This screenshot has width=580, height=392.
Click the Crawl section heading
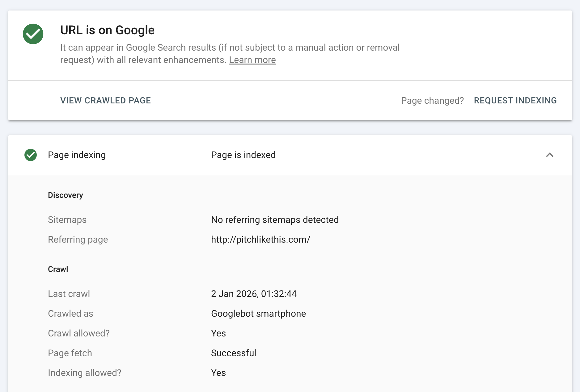[x=58, y=269]
